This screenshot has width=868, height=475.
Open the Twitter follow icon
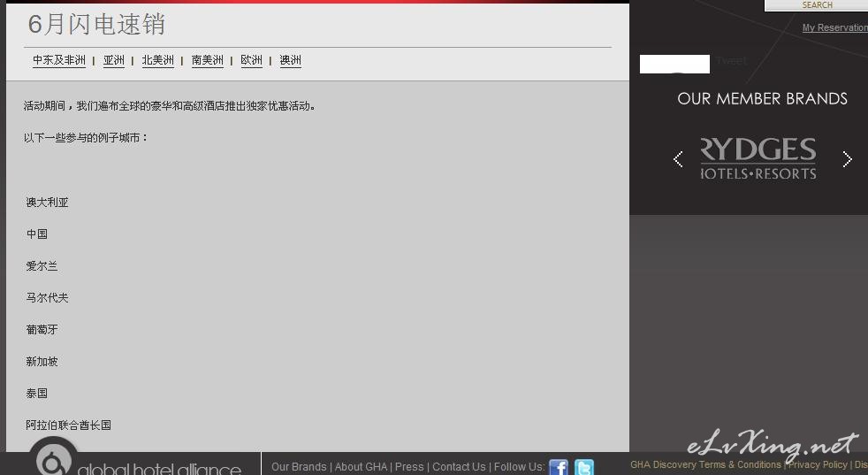pos(584,467)
